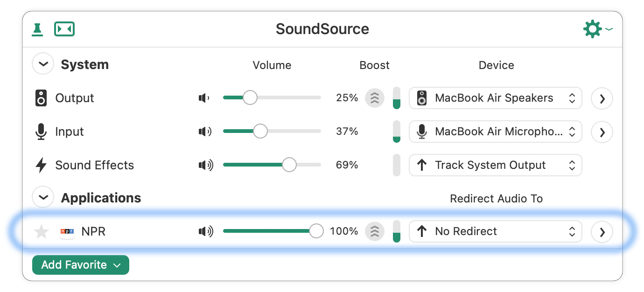Screen dimensions: 644x292
Task: Open the Track System Output dropdown
Action: (x=496, y=165)
